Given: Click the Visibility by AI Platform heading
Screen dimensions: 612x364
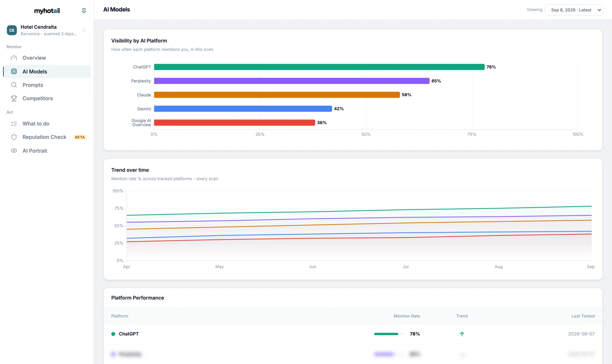Looking at the screenshot, I should (x=139, y=41).
